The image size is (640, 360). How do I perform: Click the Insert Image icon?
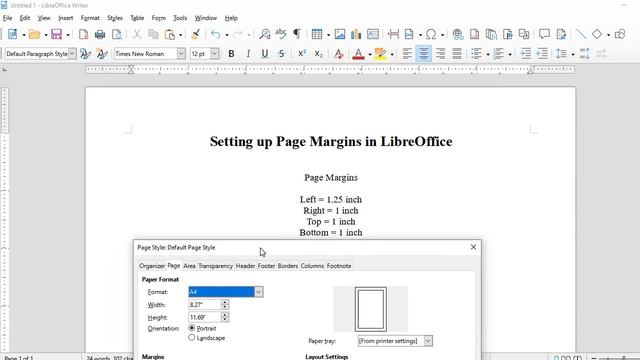[x=340, y=34]
